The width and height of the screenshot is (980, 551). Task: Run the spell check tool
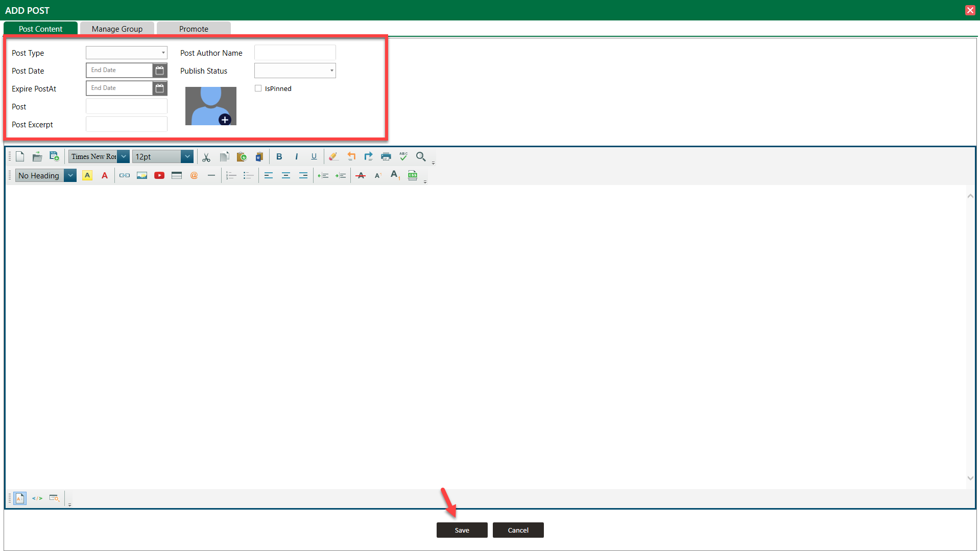(403, 156)
